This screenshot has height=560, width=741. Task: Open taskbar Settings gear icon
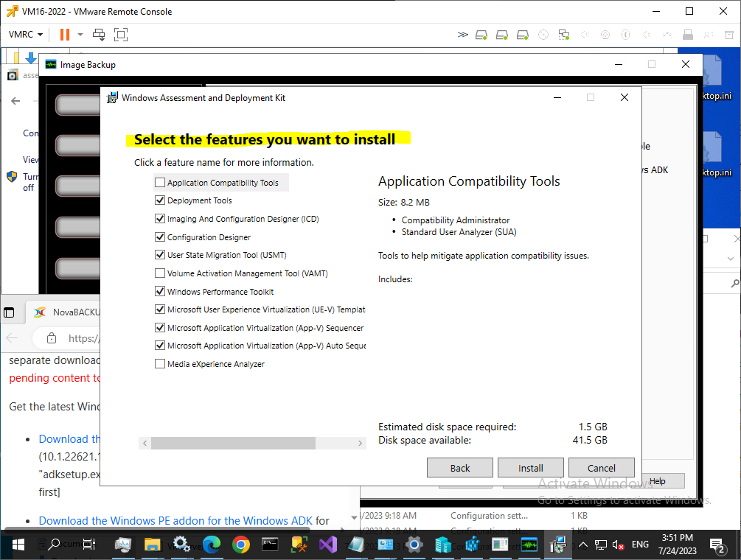click(414, 545)
